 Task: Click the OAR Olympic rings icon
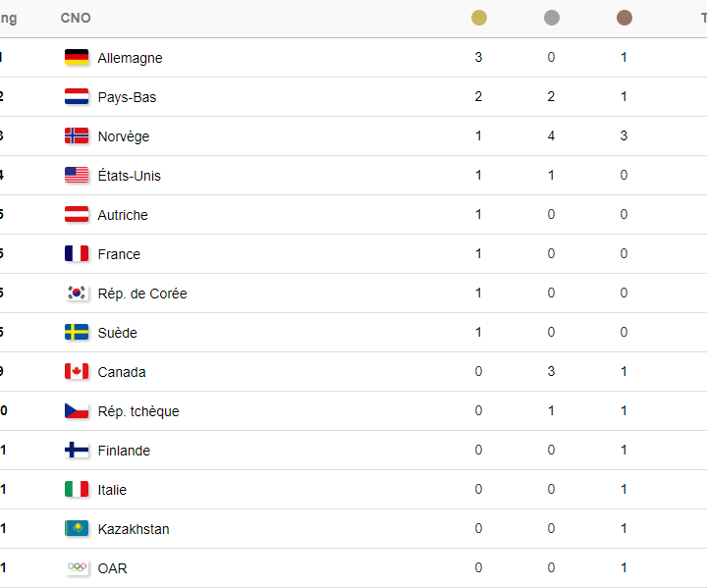tap(77, 567)
